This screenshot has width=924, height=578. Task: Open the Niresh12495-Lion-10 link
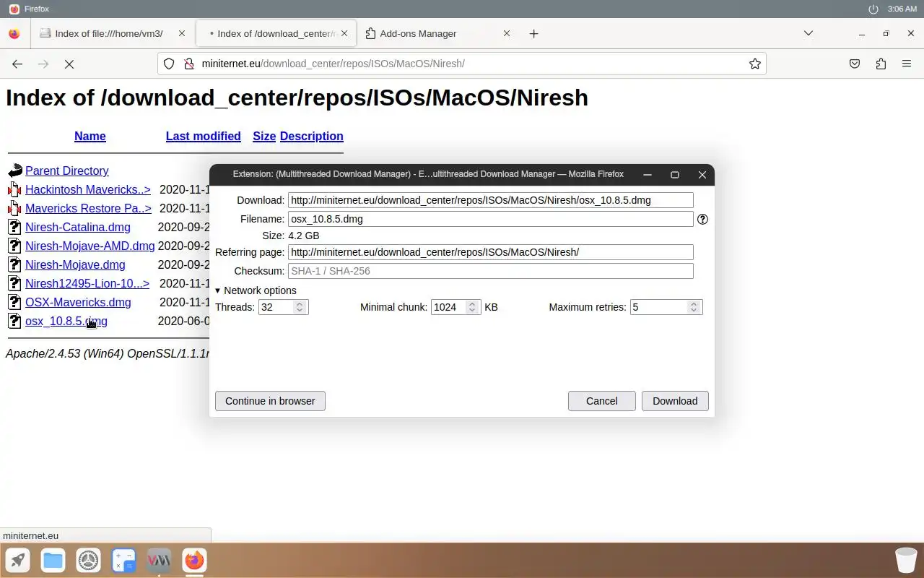(x=87, y=284)
